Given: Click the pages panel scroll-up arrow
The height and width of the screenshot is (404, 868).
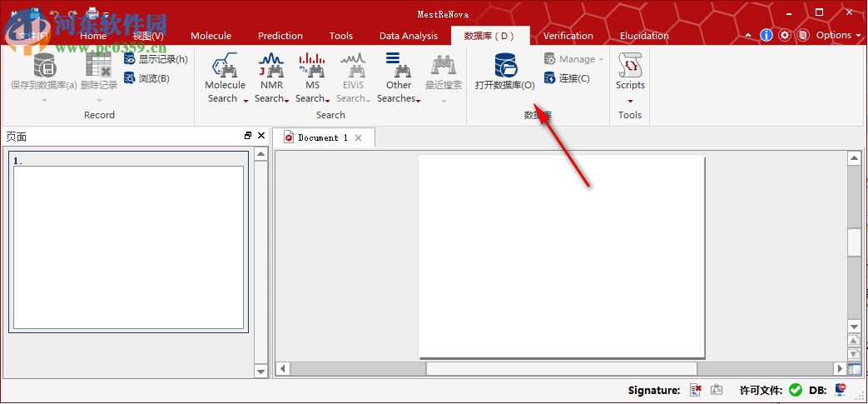Looking at the screenshot, I should (260, 153).
